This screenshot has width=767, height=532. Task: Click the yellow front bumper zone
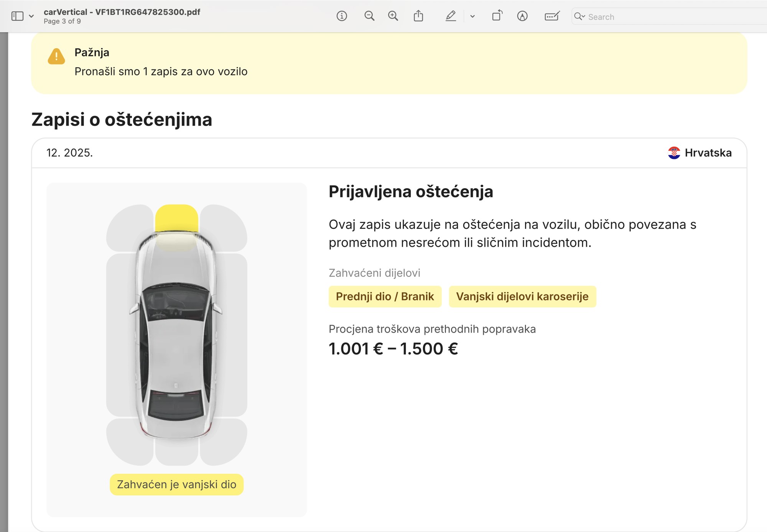pyautogui.click(x=176, y=218)
